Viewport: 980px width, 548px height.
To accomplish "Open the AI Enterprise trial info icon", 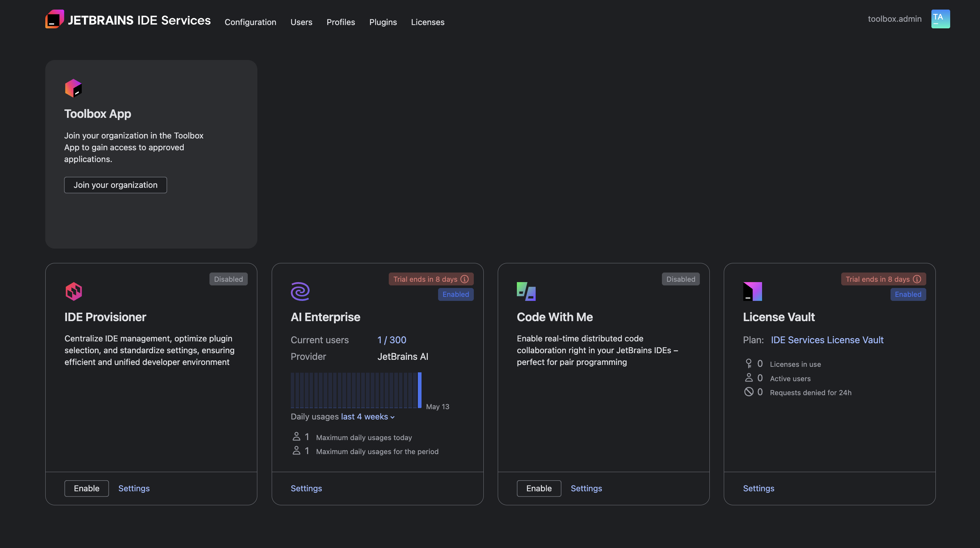I will (x=465, y=279).
